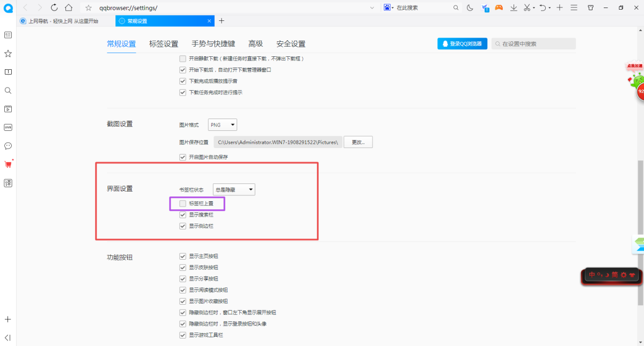Toggle 显示阅读模式按钮 checkbox
644x346 pixels.
(x=182, y=290)
